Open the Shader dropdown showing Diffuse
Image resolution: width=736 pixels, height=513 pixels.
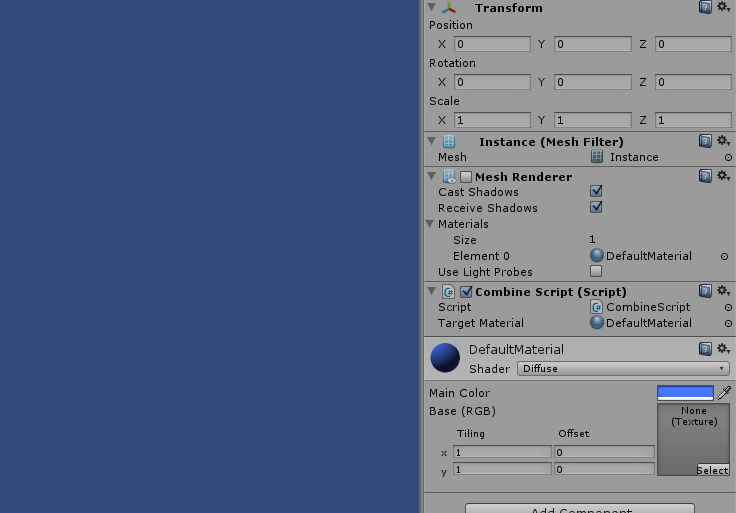[623, 368]
